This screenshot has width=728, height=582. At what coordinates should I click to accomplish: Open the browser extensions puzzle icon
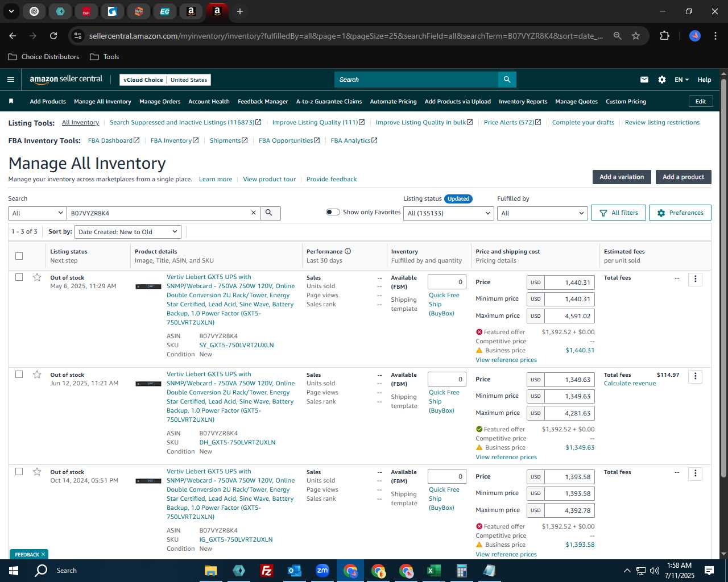664,36
